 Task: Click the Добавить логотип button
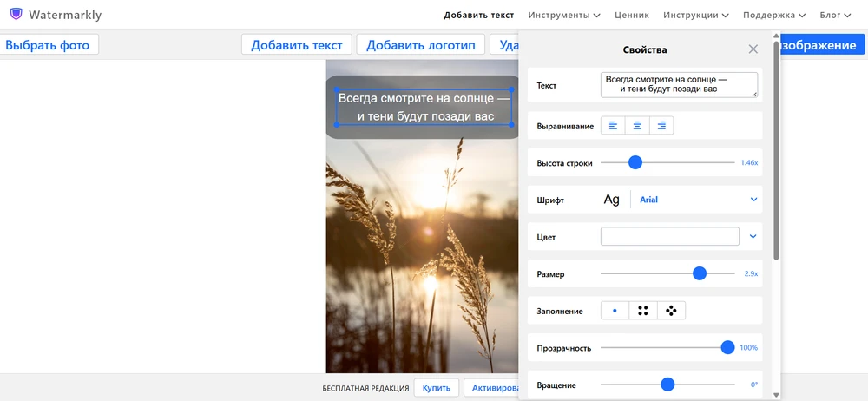(420, 45)
